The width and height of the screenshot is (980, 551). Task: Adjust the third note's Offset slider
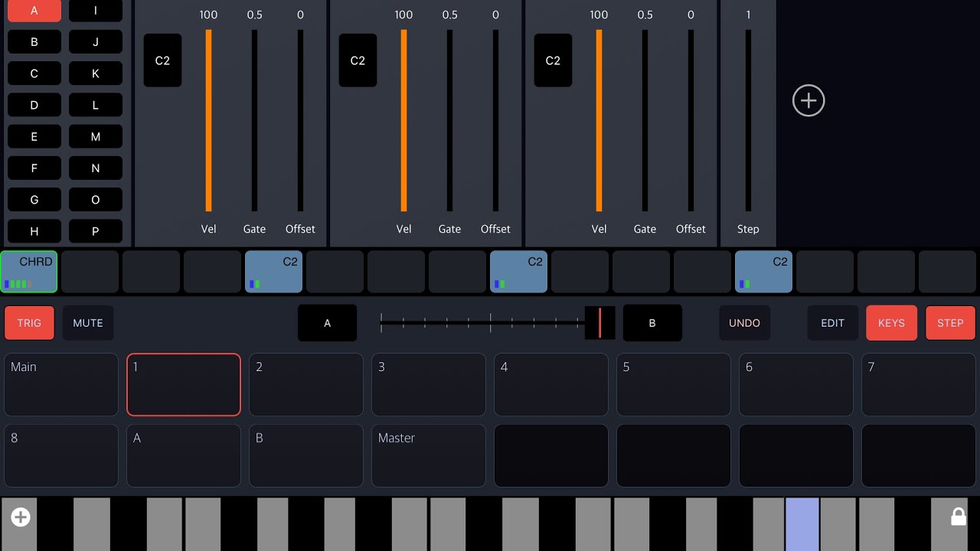[x=691, y=121]
